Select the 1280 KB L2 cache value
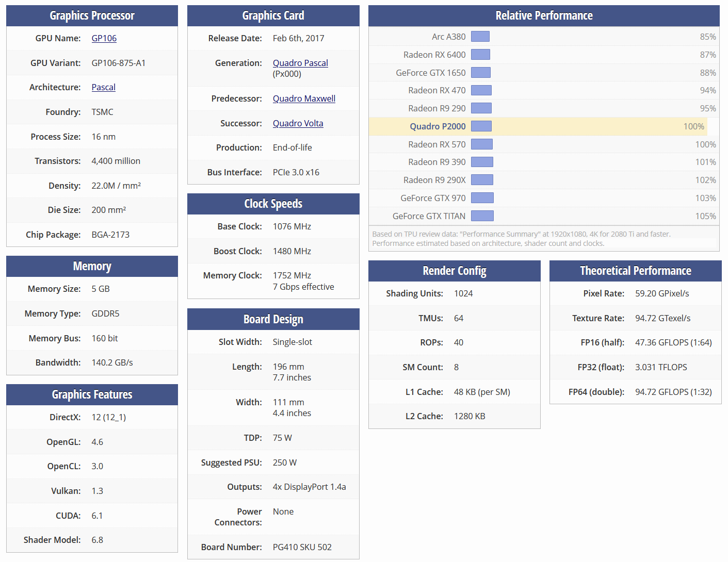 [469, 416]
